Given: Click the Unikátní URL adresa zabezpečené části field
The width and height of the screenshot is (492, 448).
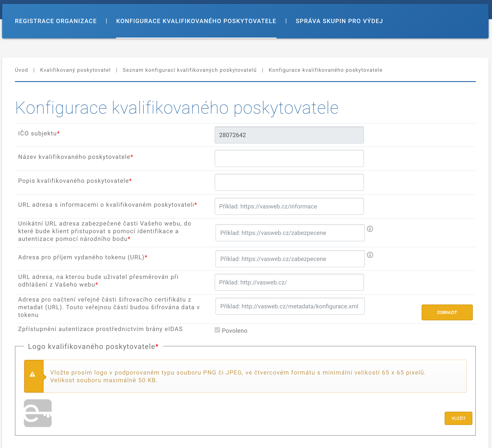Looking at the screenshot, I should click(290, 233).
